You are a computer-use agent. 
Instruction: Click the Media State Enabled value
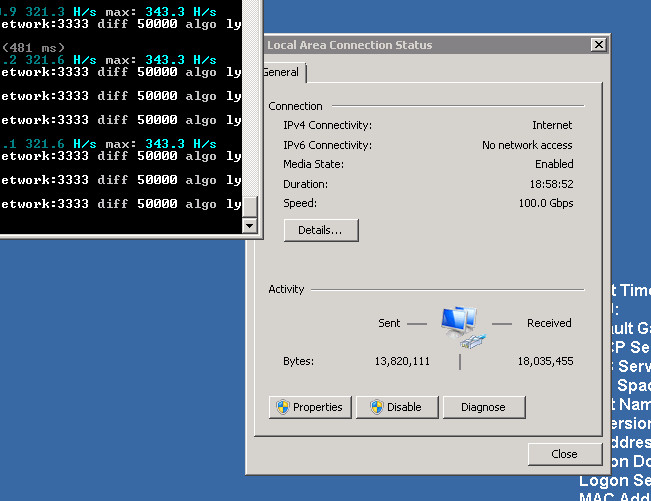coord(554,164)
